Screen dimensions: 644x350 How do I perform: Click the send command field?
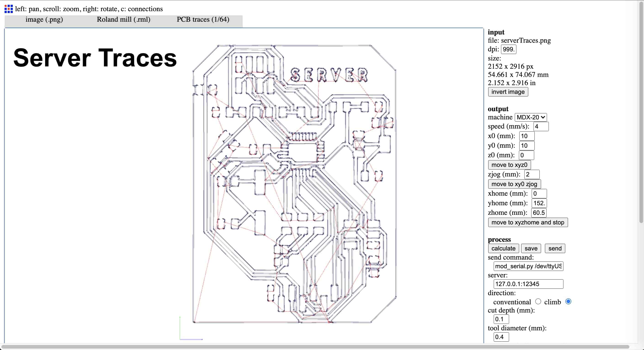pos(528,266)
